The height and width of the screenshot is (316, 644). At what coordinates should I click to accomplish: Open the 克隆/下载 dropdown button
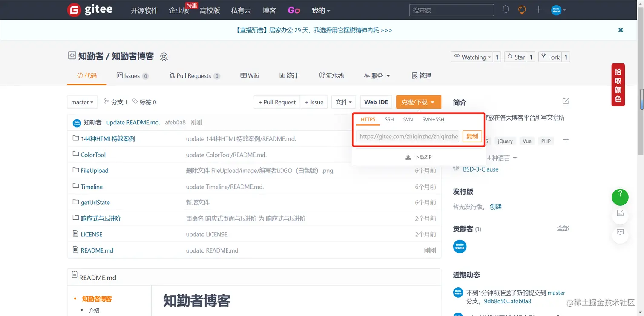(x=419, y=102)
